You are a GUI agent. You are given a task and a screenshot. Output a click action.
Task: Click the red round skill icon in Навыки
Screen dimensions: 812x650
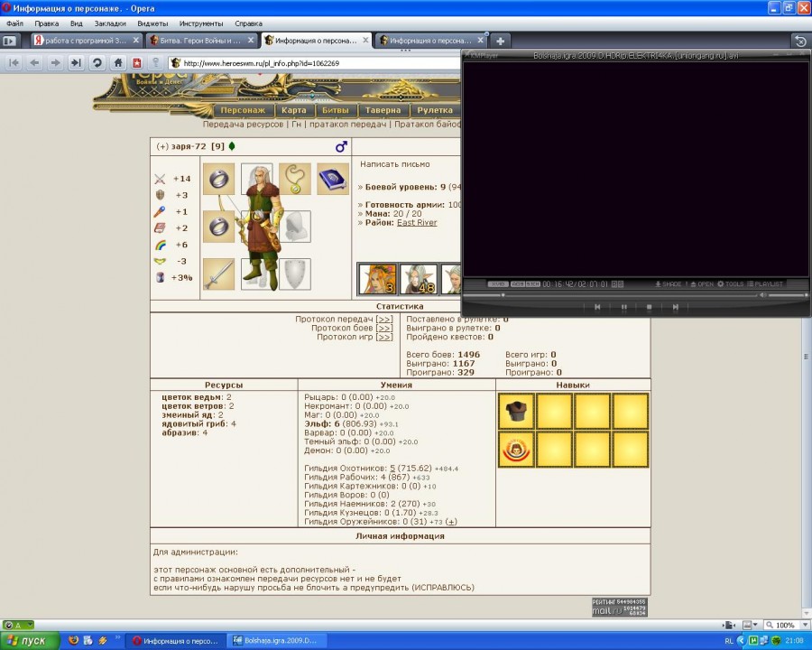[516, 450]
